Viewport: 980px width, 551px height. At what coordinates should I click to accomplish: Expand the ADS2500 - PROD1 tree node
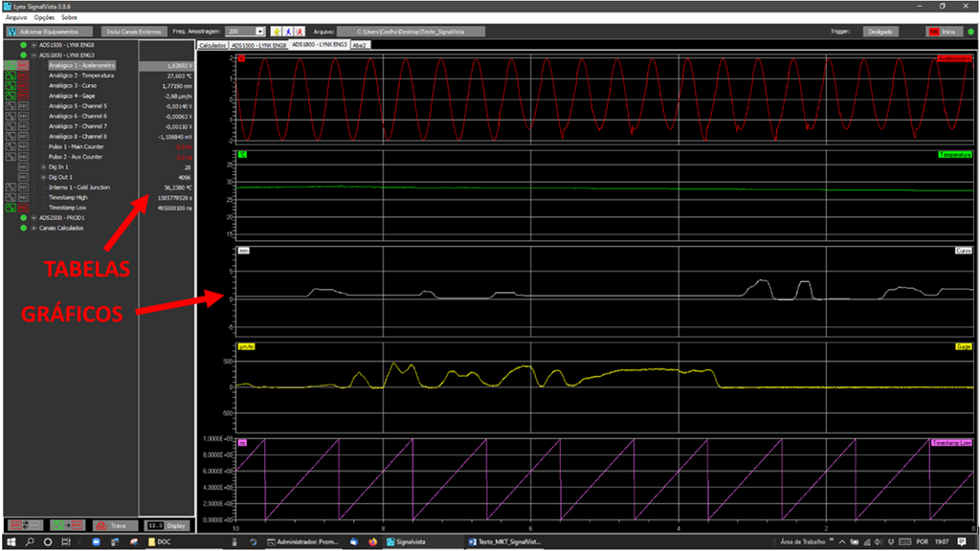33,218
